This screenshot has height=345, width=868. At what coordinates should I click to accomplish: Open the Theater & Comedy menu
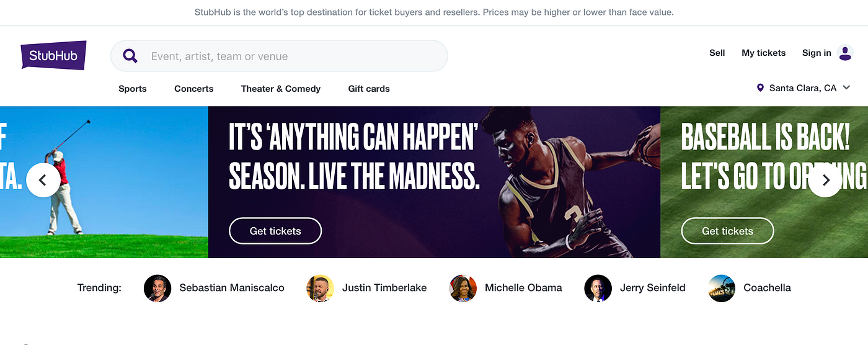tap(281, 89)
